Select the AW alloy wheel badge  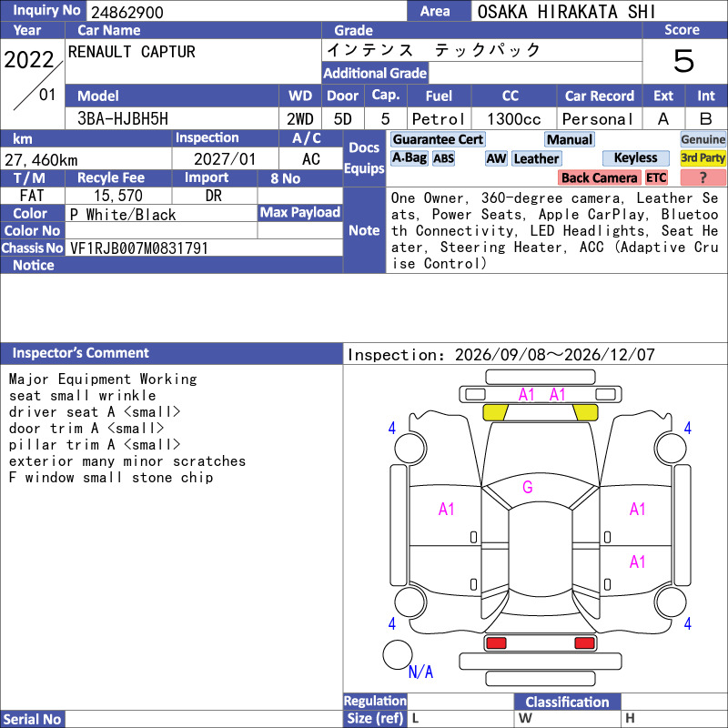tap(496, 158)
